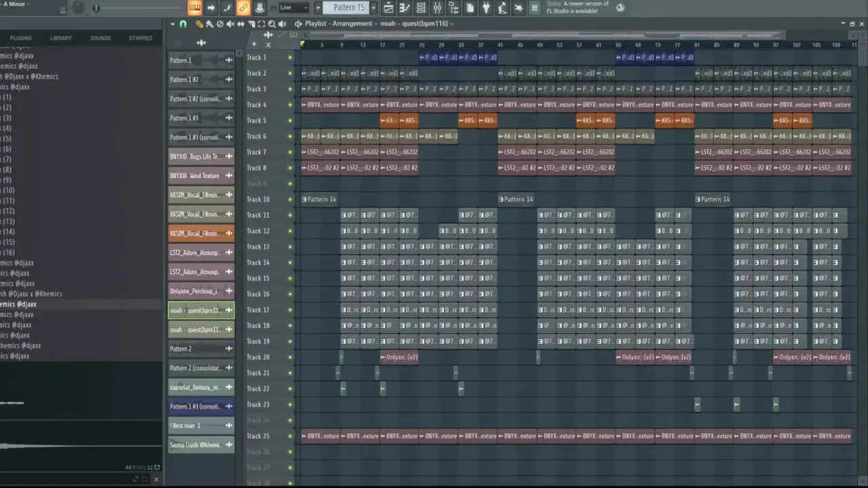Select Pattern 2 in the picker panel
Image resolution: width=868 pixels, height=488 pixels.
click(x=201, y=348)
